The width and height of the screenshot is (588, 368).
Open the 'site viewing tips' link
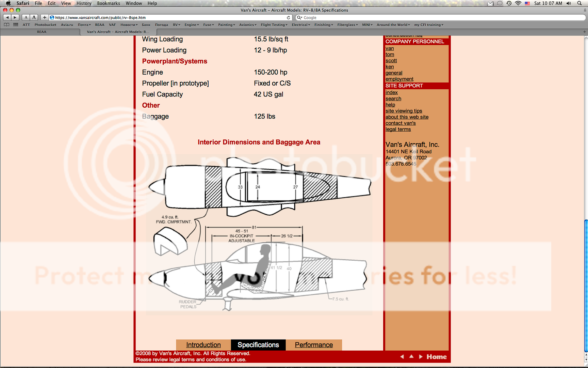coord(404,111)
